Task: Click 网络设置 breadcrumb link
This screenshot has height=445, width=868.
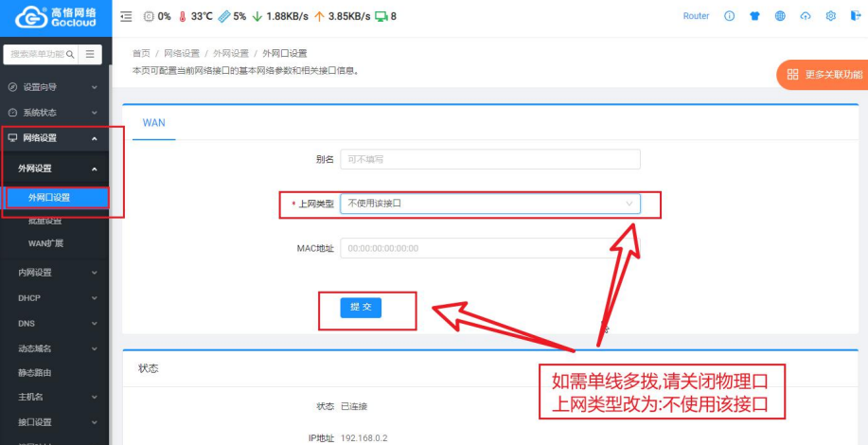Action: click(182, 54)
